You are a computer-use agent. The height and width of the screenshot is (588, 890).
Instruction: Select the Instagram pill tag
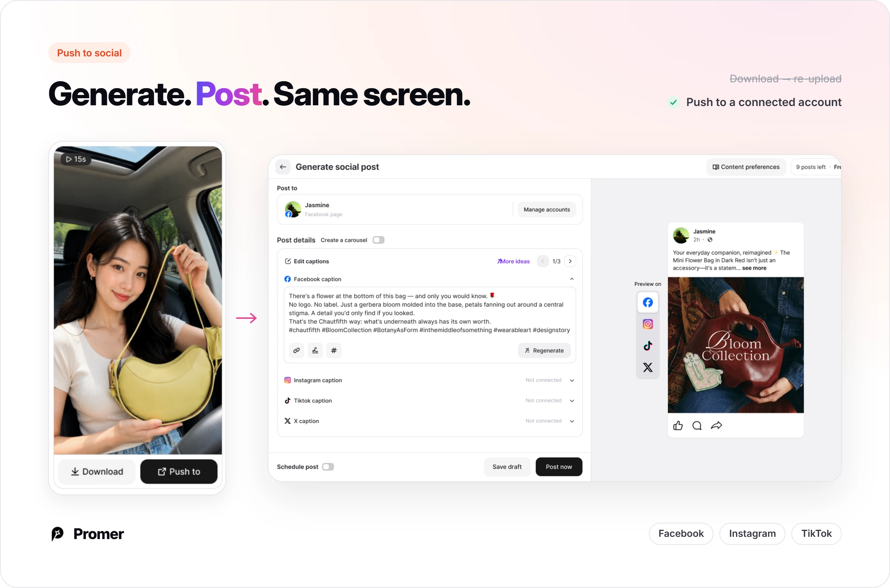coord(752,534)
